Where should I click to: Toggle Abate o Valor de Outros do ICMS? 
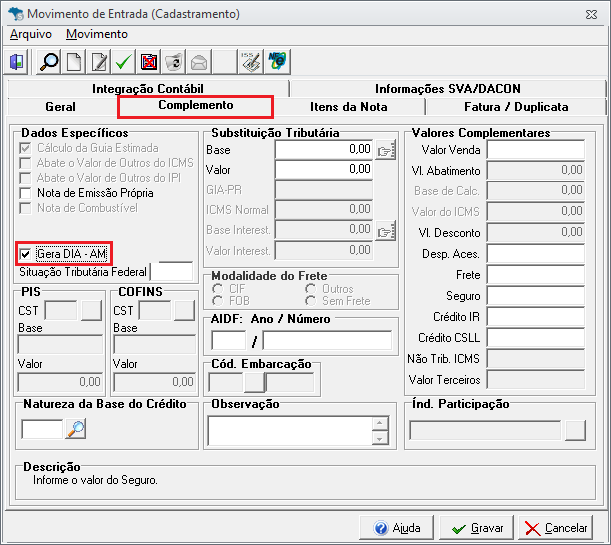click(25, 163)
